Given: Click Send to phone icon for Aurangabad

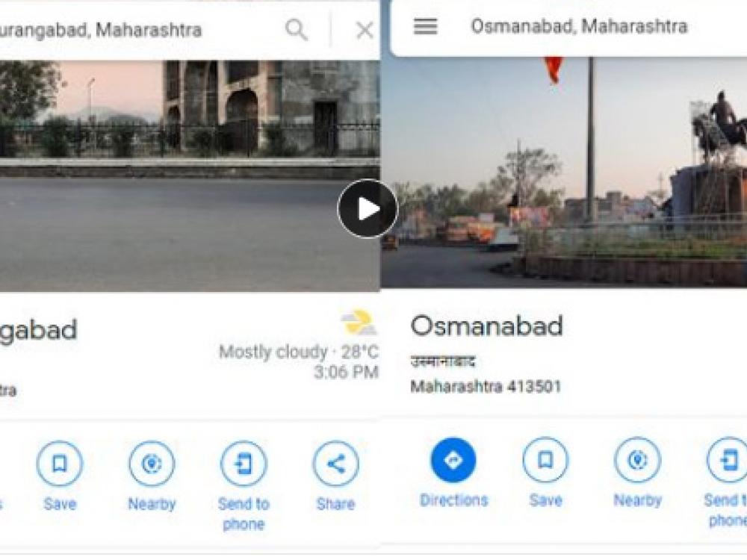Looking at the screenshot, I should (244, 464).
